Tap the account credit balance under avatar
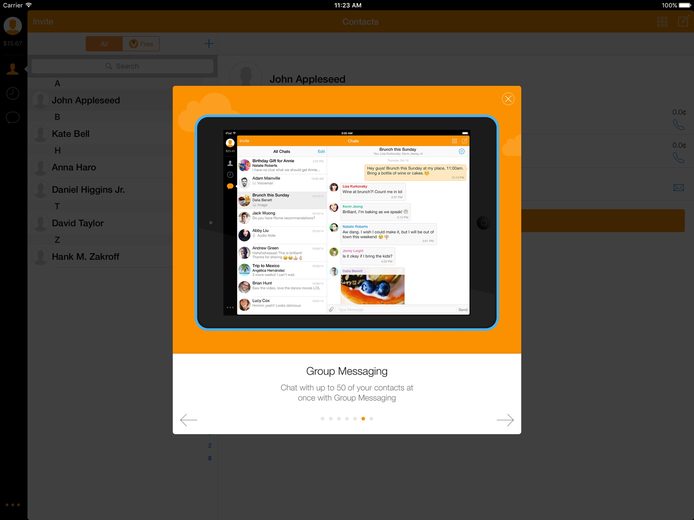 tap(12, 43)
